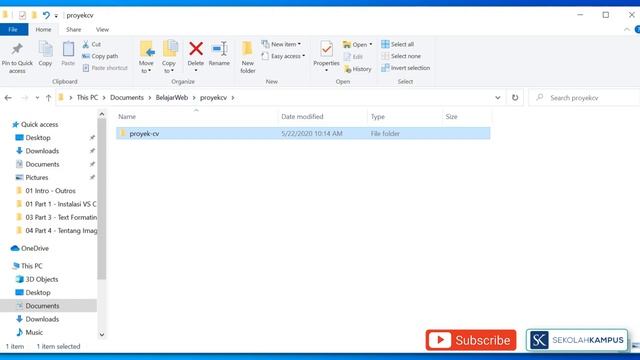Click the Up one level arrow

[x=49, y=98]
